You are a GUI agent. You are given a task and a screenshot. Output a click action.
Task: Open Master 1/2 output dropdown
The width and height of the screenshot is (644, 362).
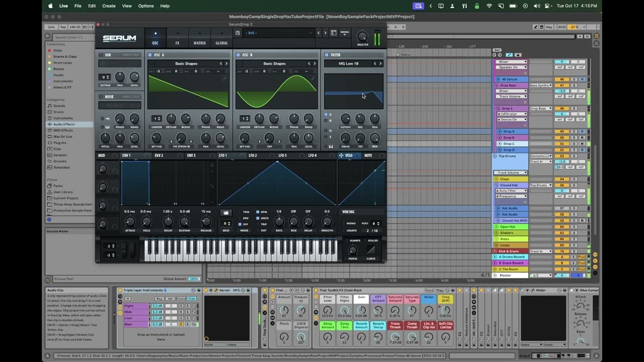pyautogui.click(x=542, y=275)
